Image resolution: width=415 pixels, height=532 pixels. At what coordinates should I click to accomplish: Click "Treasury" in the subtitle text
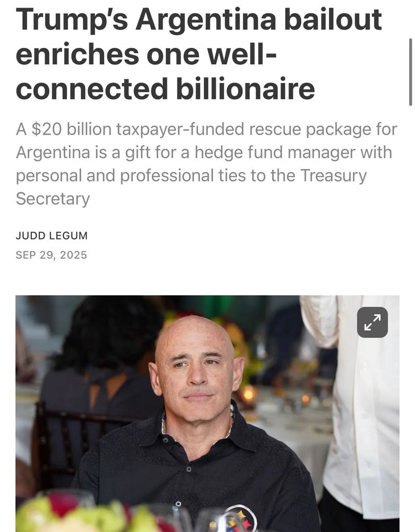333,176
